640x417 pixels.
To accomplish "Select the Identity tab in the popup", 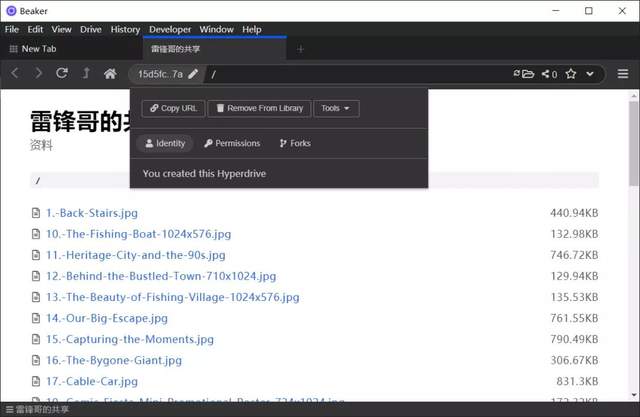I will click(165, 143).
